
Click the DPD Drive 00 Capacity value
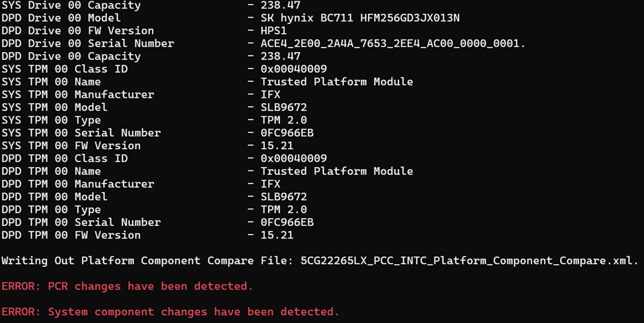click(x=281, y=56)
